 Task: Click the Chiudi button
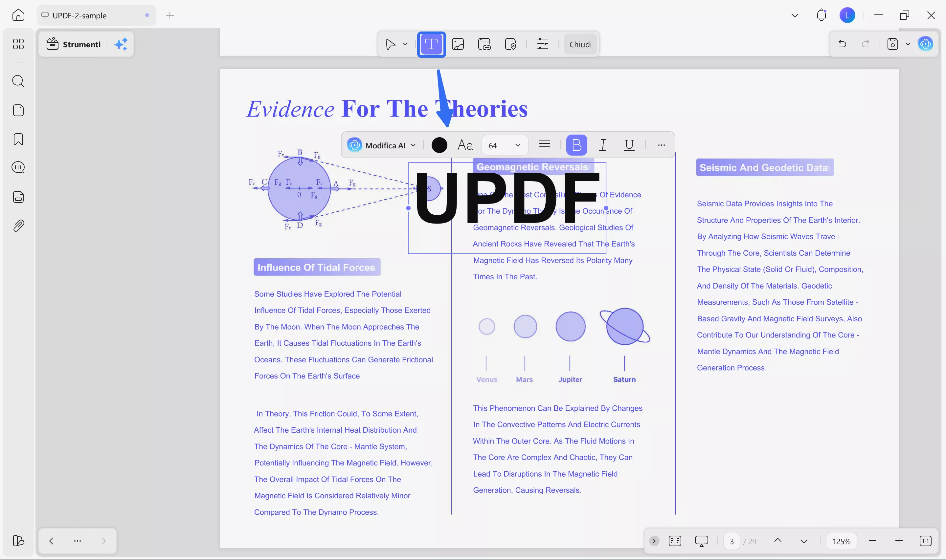coord(580,44)
